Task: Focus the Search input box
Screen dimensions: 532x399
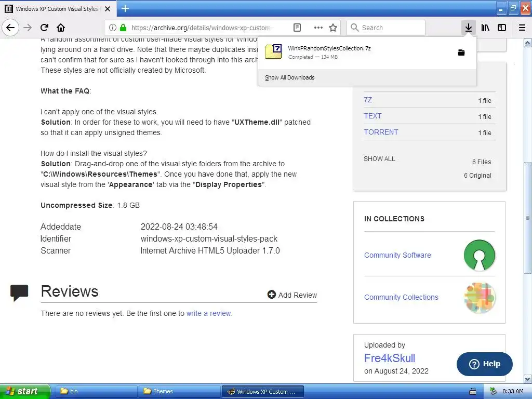Action: (x=386, y=28)
